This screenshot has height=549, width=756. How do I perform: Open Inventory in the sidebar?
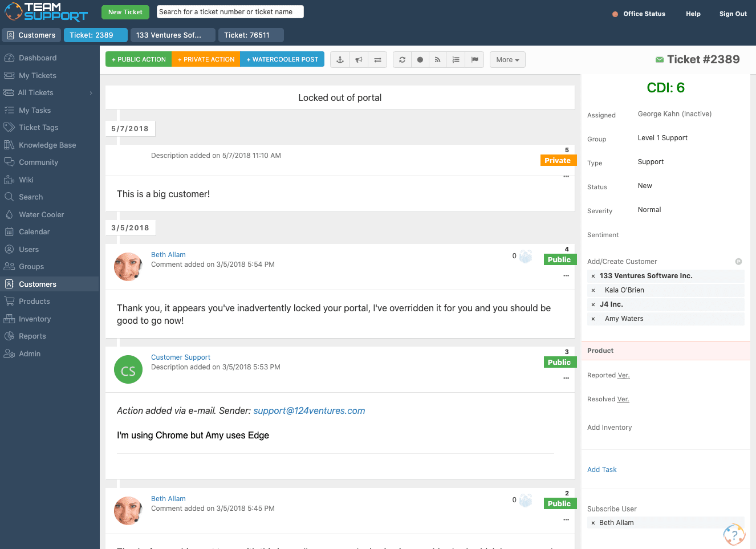35,319
